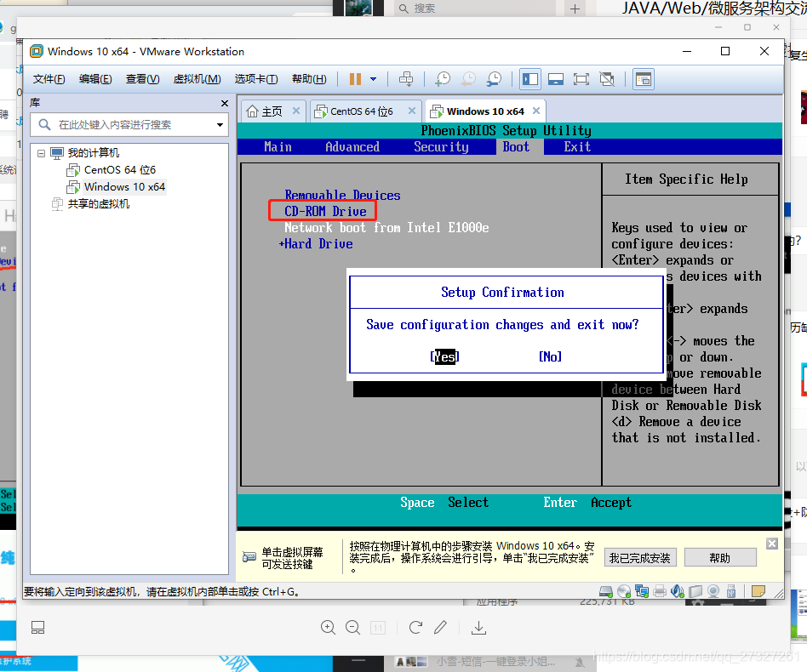Screen dimensions: 807x672
Task: Toggle the console view icon
Action: tap(644, 79)
